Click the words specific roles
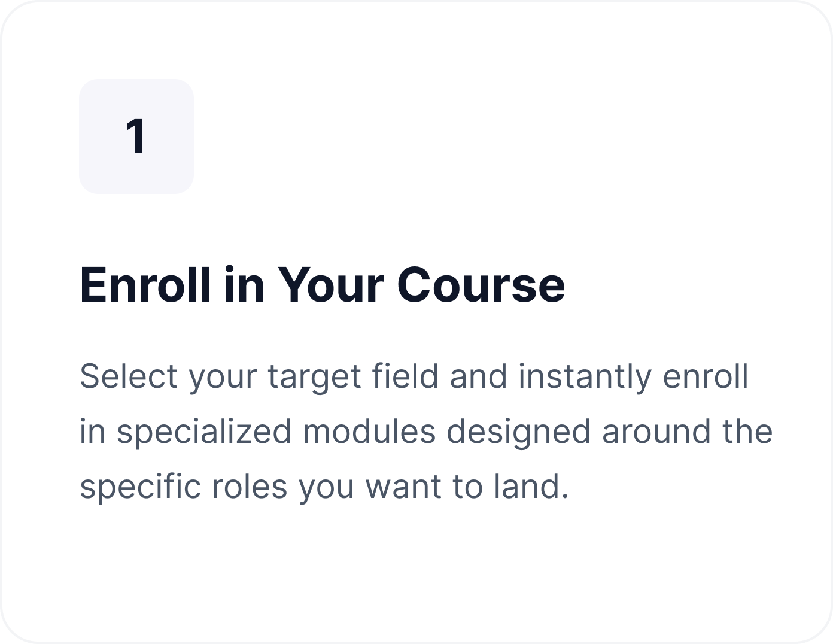 [184, 487]
